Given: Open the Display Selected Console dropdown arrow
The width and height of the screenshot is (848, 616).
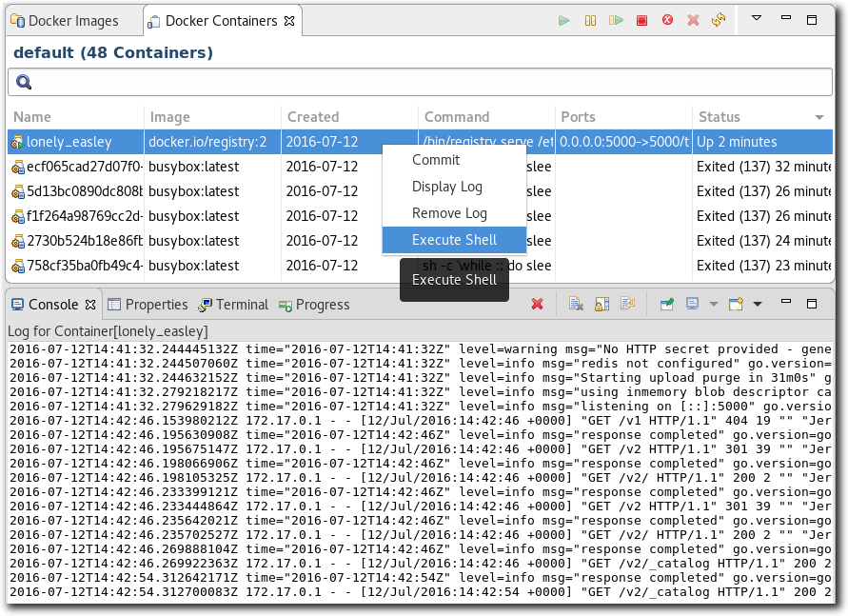Looking at the screenshot, I should click(x=712, y=305).
